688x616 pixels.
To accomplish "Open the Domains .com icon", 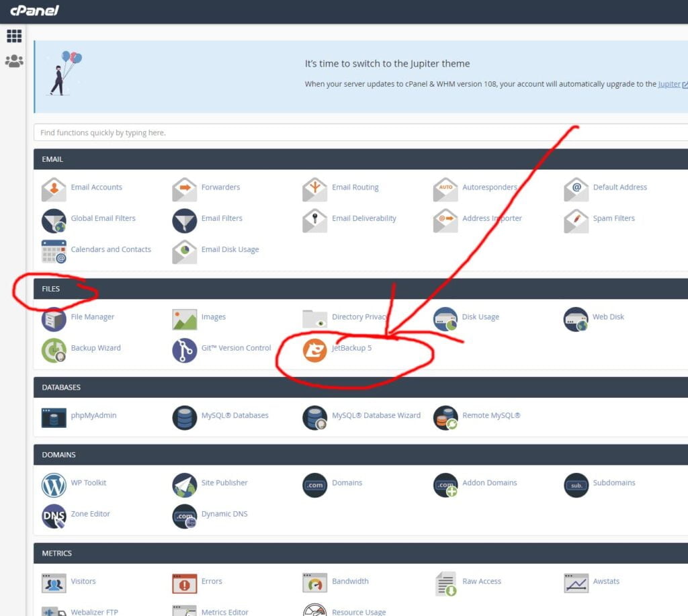I will click(314, 485).
